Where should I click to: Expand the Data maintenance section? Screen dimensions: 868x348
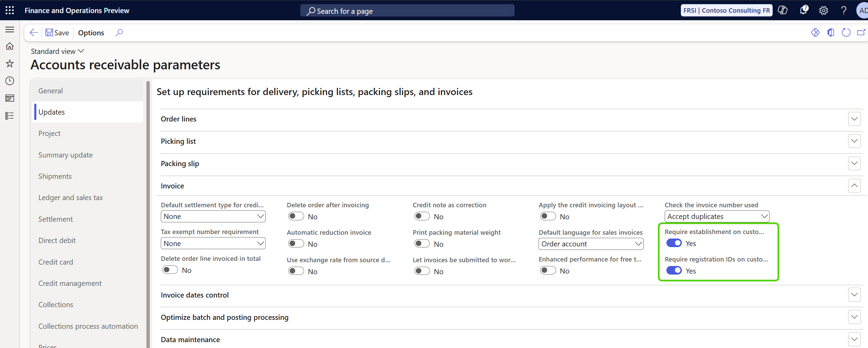pyautogui.click(x=854, y=339)
